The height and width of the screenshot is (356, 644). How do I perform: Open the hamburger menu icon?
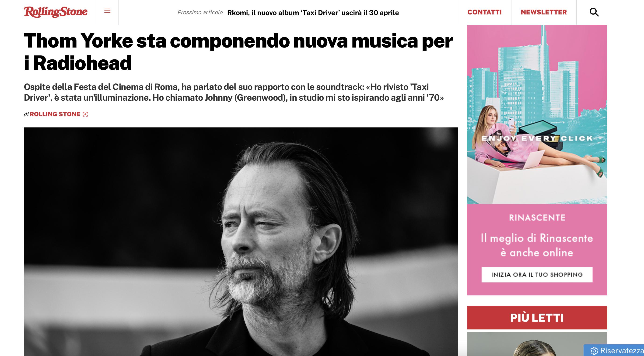pos(107,11)
